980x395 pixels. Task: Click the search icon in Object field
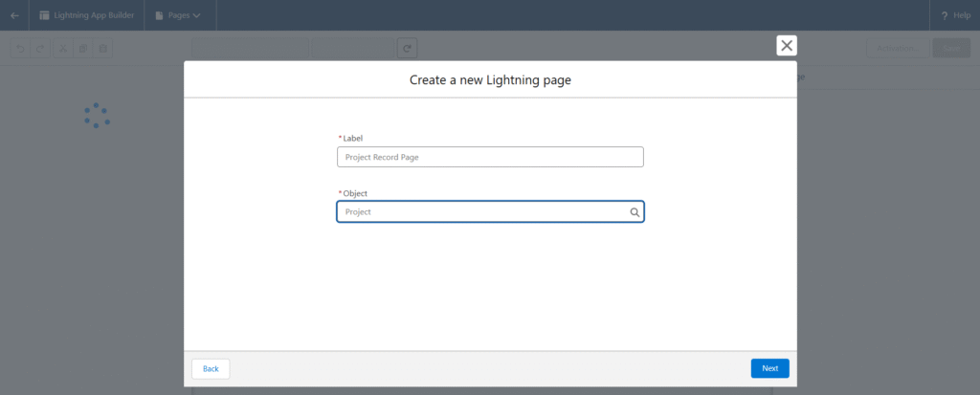(634, 212)
